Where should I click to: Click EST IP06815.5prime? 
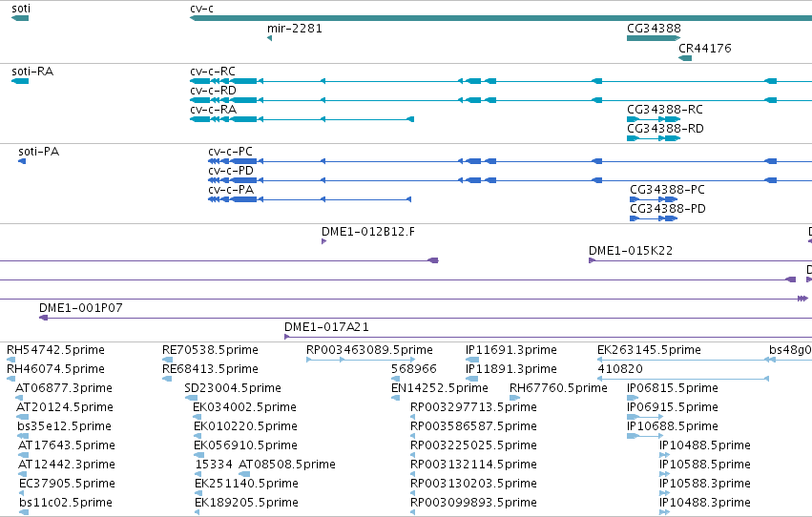coord(673,388)
